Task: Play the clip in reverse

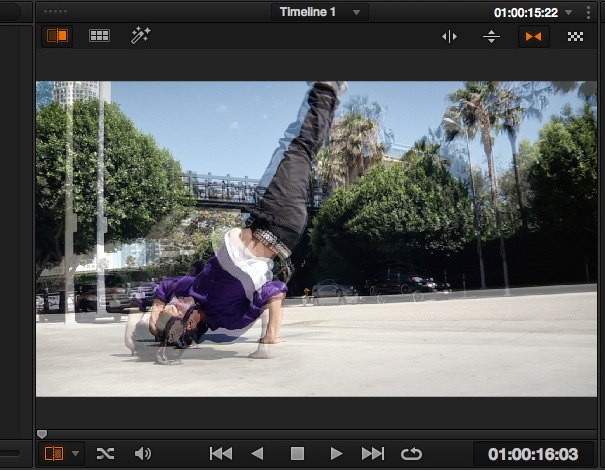Action: click(x=258, y=454)
